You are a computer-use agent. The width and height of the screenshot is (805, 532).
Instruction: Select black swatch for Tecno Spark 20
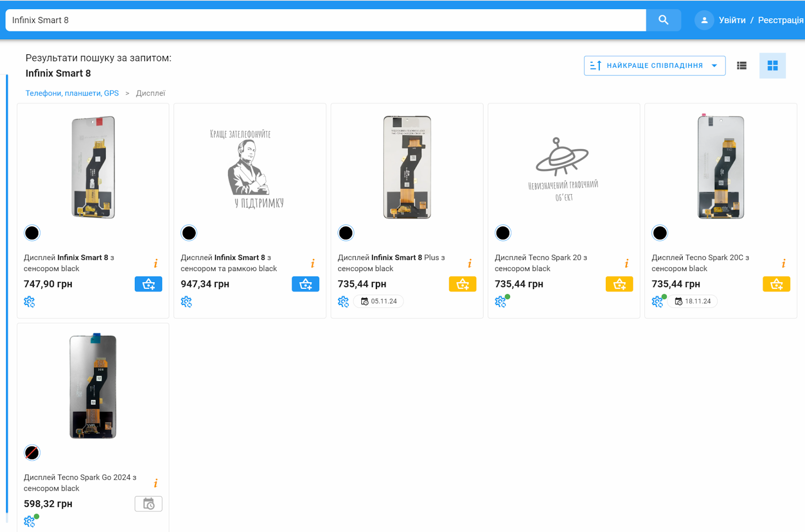point(503,233)
